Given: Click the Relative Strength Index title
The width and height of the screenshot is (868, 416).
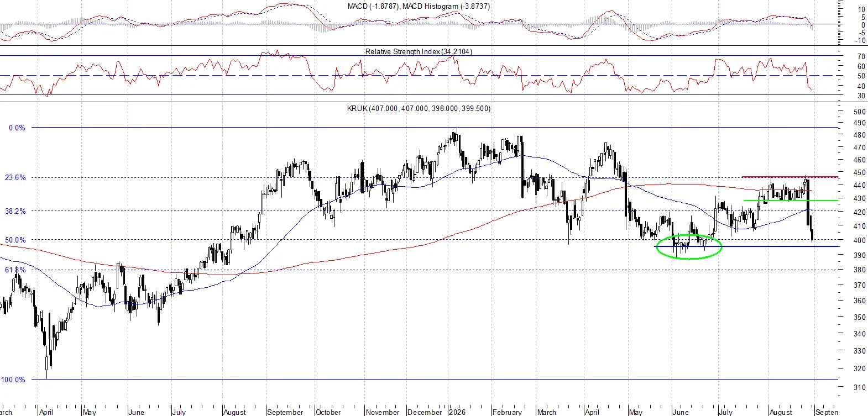Looking at the screenshot, I should coord(419,51).
